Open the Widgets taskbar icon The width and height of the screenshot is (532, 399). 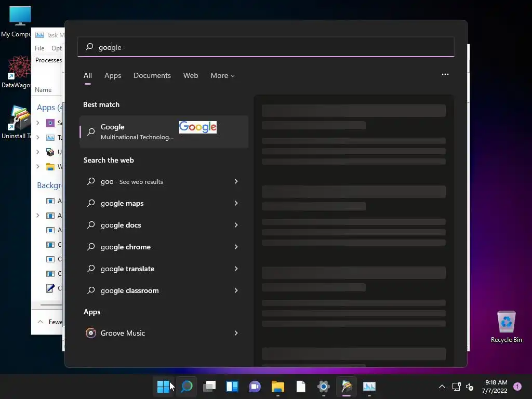pos(232,386)
